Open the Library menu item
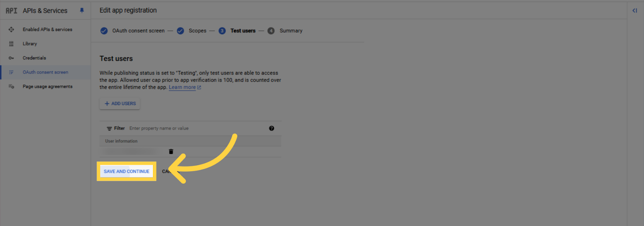This screenshot has height=226, width=644. (x=30, y=44)
